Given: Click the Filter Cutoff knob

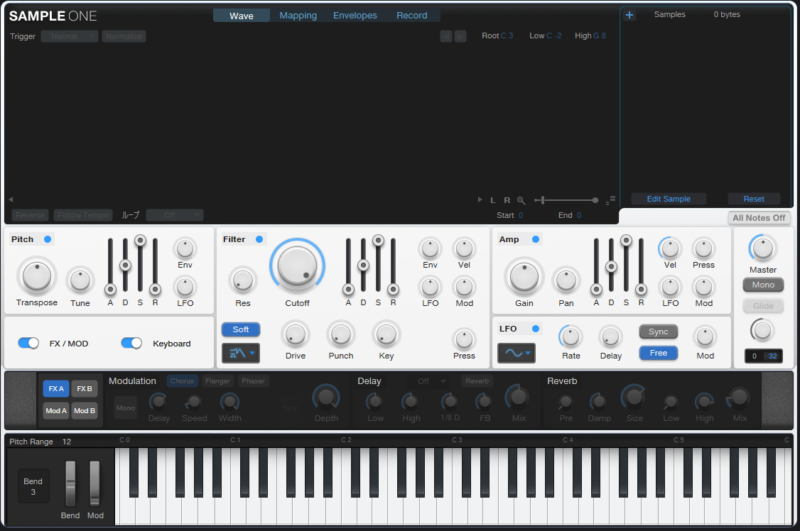Looking at the screenshot, I should (x=296, y=265).
